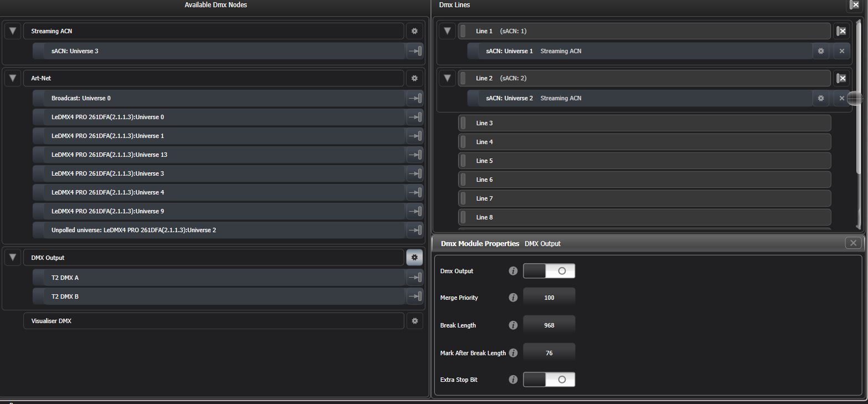The height and width of the screenshot is (404, 868).
Task: Show info for Merge Priority property
Action: [513, 298]
